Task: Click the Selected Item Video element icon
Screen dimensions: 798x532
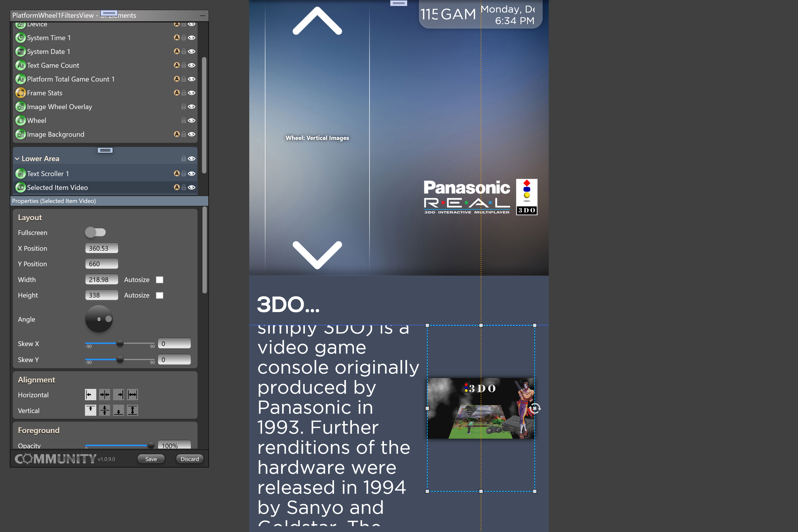Action: point(21,187)
